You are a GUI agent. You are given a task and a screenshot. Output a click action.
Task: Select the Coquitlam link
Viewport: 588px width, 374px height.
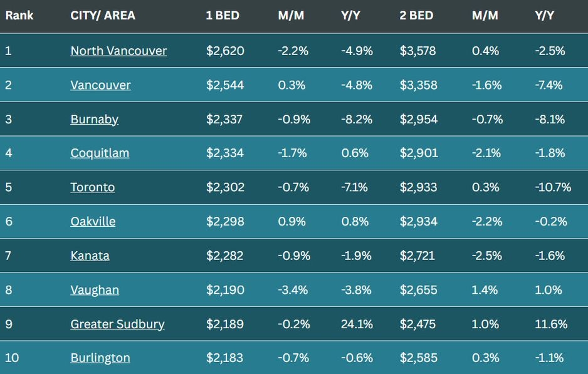click(x=100, y=153)
